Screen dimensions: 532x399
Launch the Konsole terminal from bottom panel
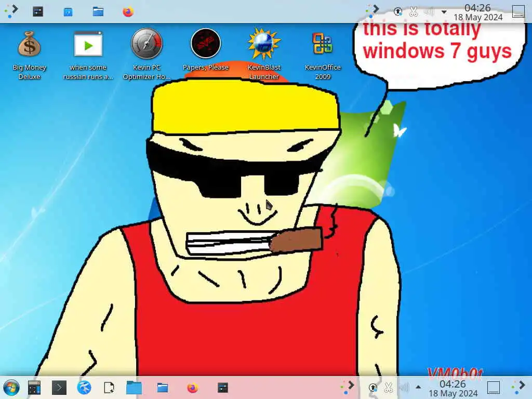point(59,388)
